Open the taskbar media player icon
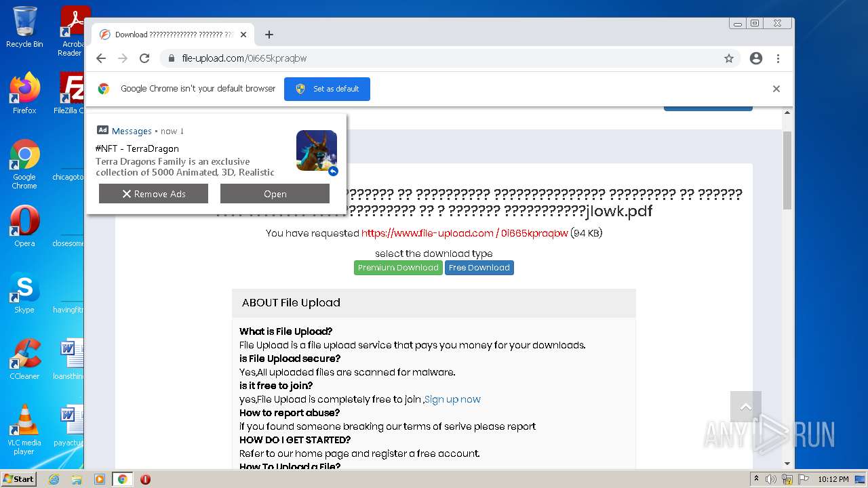 (99, 479)
